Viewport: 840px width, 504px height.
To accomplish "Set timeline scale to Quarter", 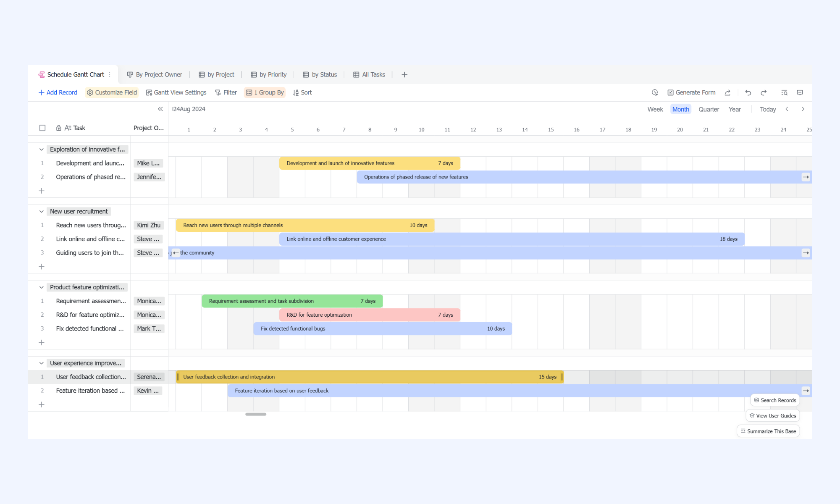I will pyautogui.click(x=709, y=109).
